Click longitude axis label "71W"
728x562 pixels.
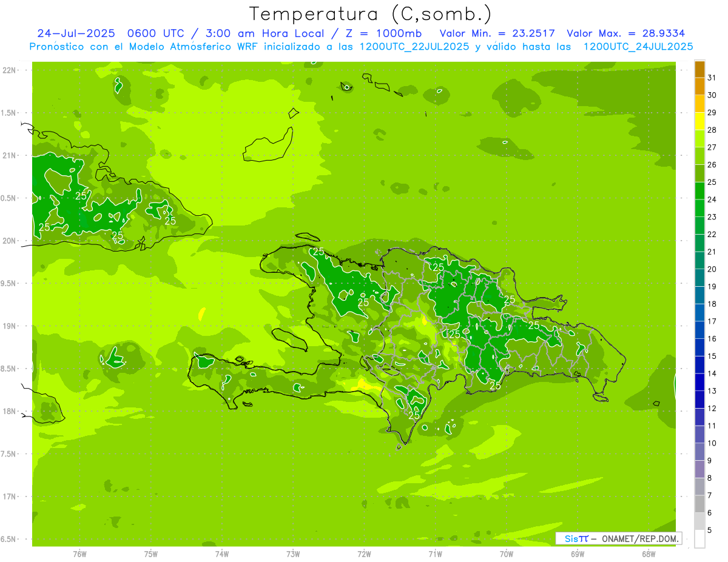[x=435, y=554]
